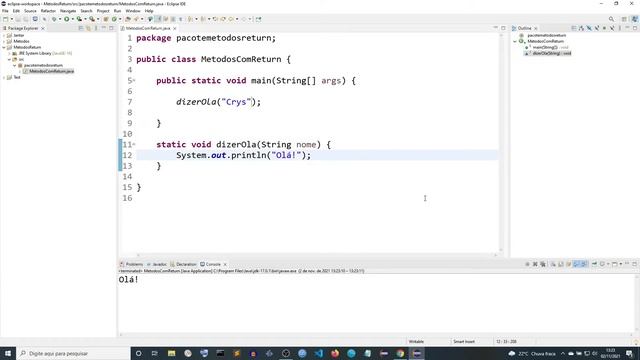Click 'Smart Insert' in status bar

tap(464, 342)
